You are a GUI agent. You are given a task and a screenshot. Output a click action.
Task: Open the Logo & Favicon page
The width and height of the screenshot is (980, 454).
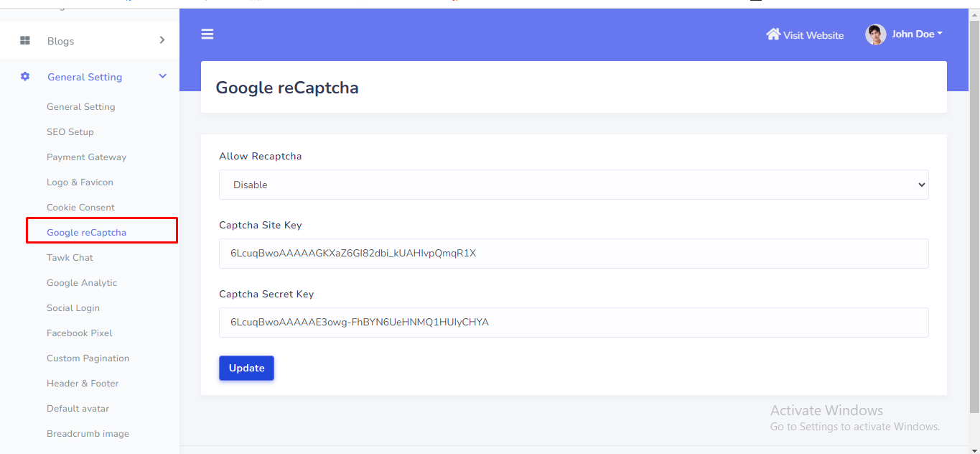click(80, 182)
